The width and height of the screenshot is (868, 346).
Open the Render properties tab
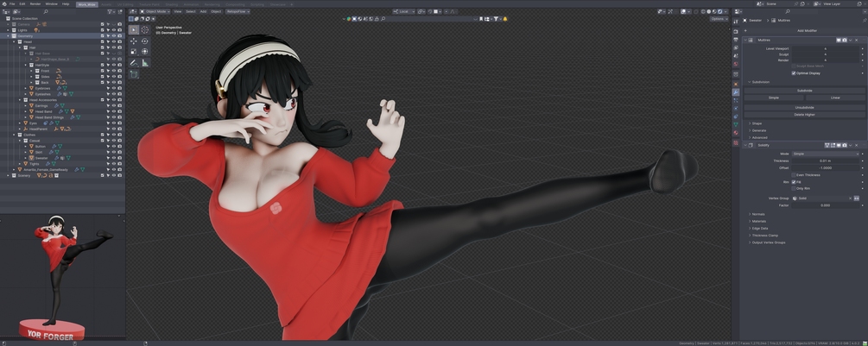coord(736,32)
